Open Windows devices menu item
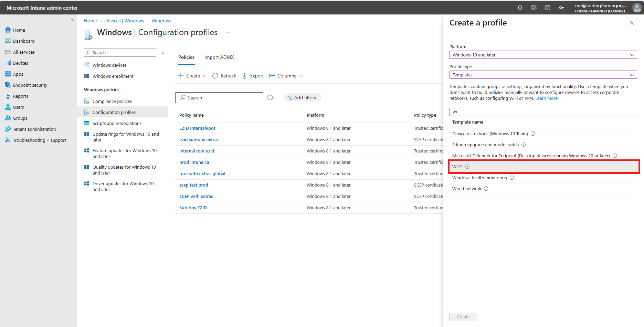 coord(109,65)
